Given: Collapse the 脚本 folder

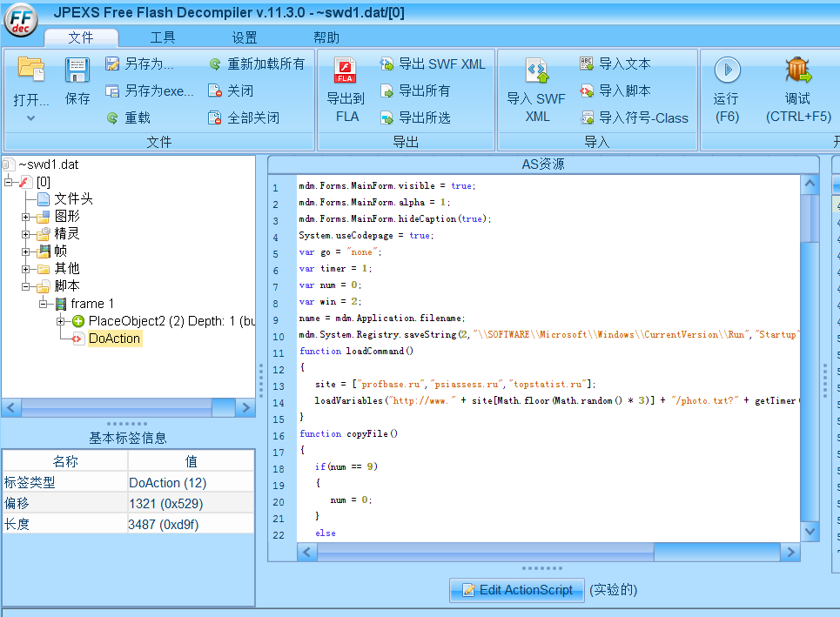Looking at the screenshot, I should point(25,286).
